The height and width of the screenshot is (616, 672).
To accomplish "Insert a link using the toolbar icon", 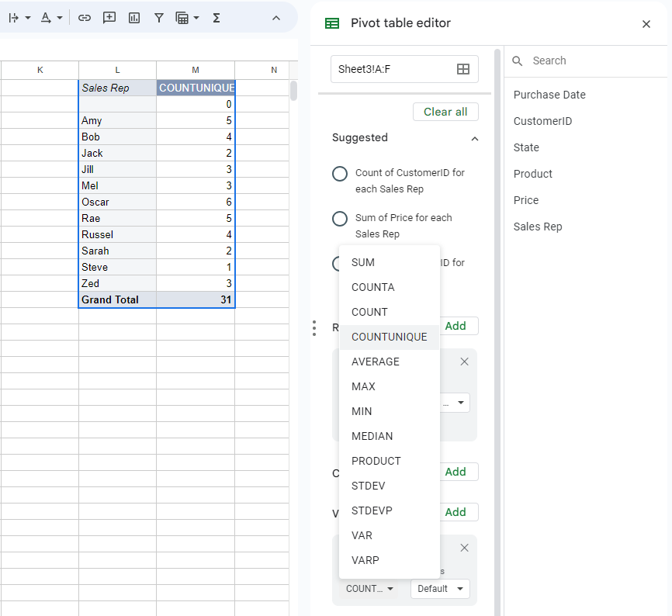I will 84,17.
